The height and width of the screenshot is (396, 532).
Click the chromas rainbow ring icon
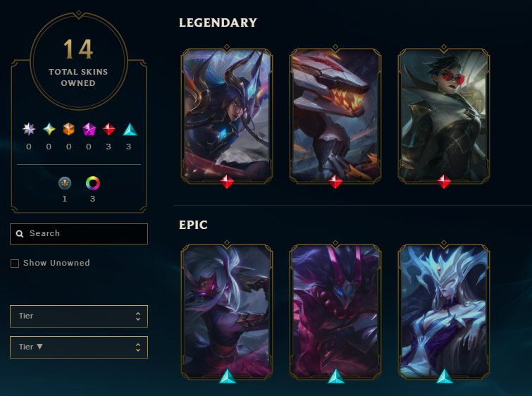pyautogui.click(x=92, y=183)
